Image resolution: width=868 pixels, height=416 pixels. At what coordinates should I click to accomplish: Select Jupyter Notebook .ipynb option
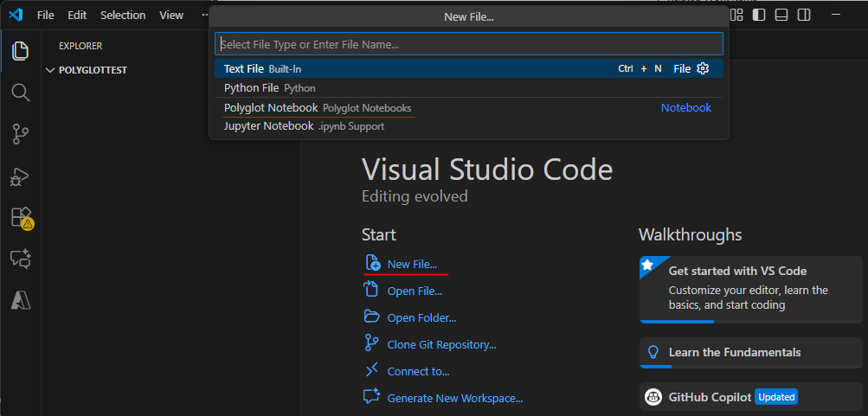pos(469,126)
